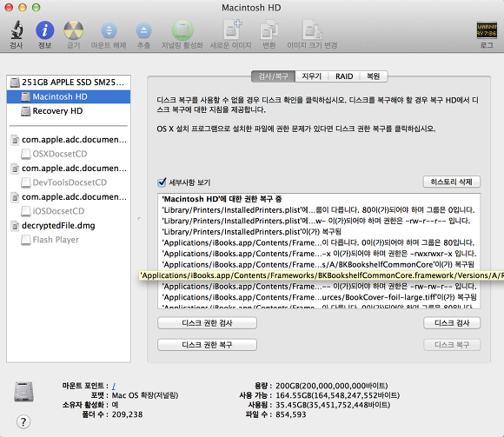Screen dimensions: 504x437
Task: Click log line ending 'BookCover-foil-large.tiff'
Action: [x=319, y=297]
